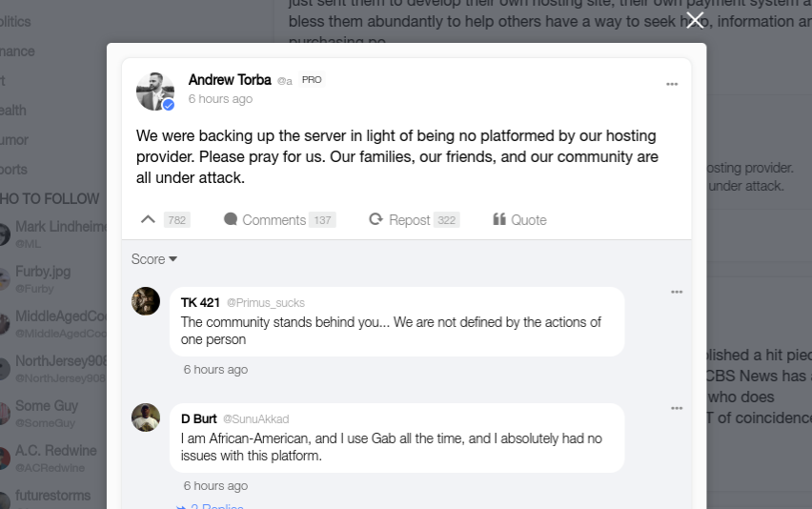Close the post popup with X
Viewport: 812px width, 509px height.
click(x=695, y=20)
